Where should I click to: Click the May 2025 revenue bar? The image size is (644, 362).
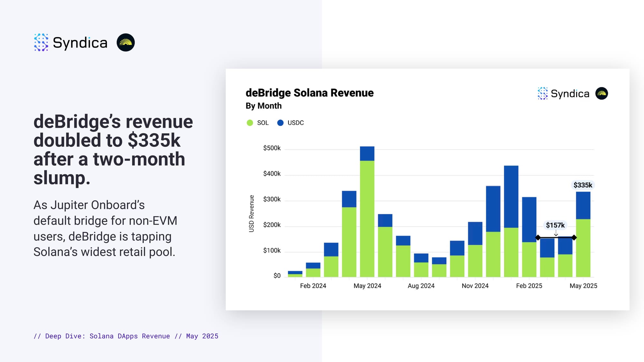point(583,234)
